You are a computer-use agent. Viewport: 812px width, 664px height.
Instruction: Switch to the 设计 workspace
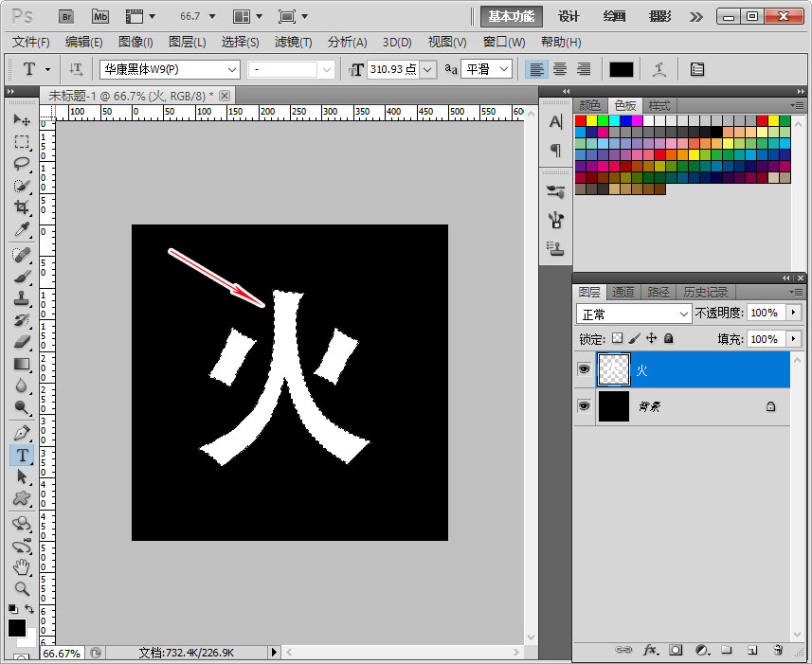coord(568,16)
